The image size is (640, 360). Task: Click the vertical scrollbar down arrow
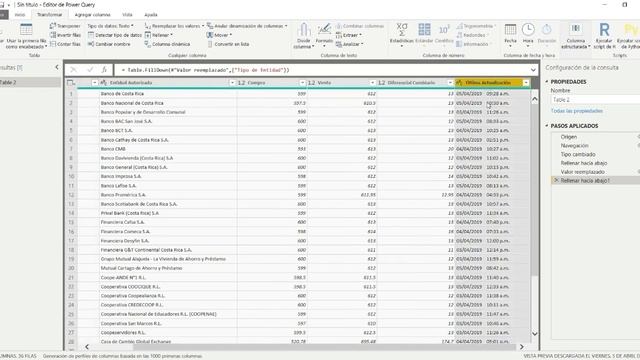click(535, 334)
